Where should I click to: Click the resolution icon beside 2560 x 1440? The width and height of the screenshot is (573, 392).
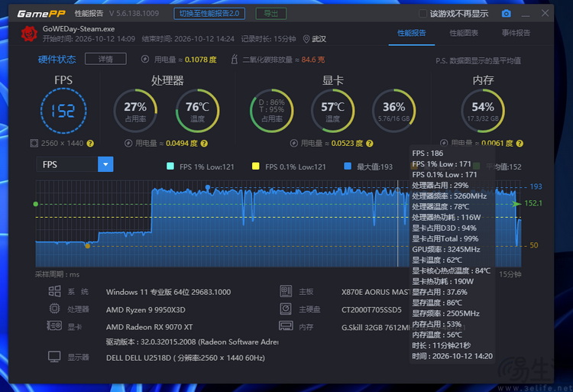click(x=34, y=143)
